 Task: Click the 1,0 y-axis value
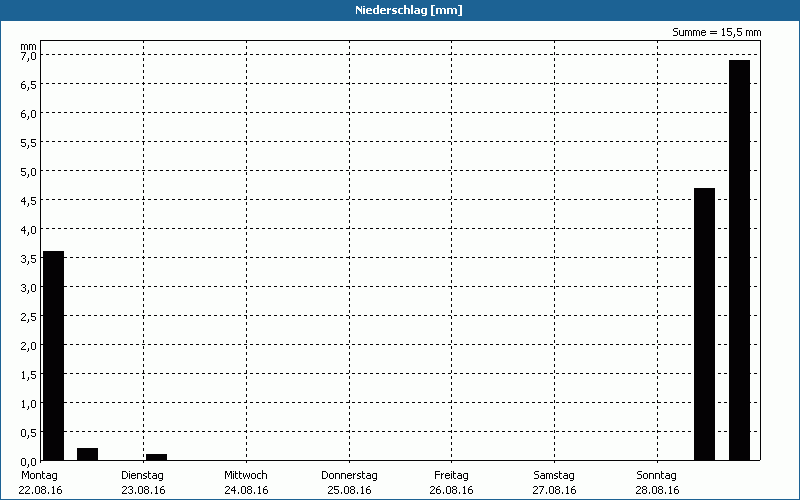tap(29, 404)
